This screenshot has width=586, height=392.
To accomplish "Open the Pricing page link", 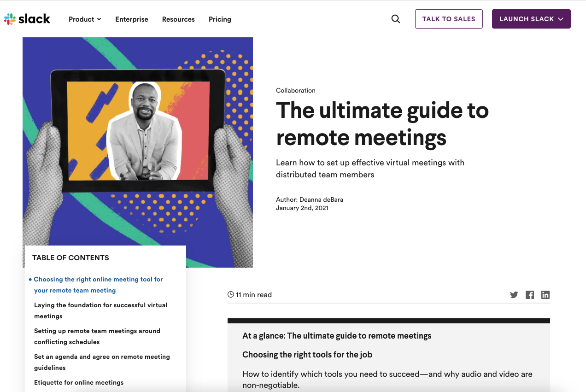I will (x=220, y=19).
